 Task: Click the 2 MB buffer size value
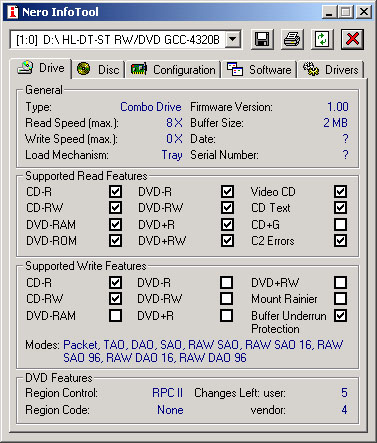336,123
